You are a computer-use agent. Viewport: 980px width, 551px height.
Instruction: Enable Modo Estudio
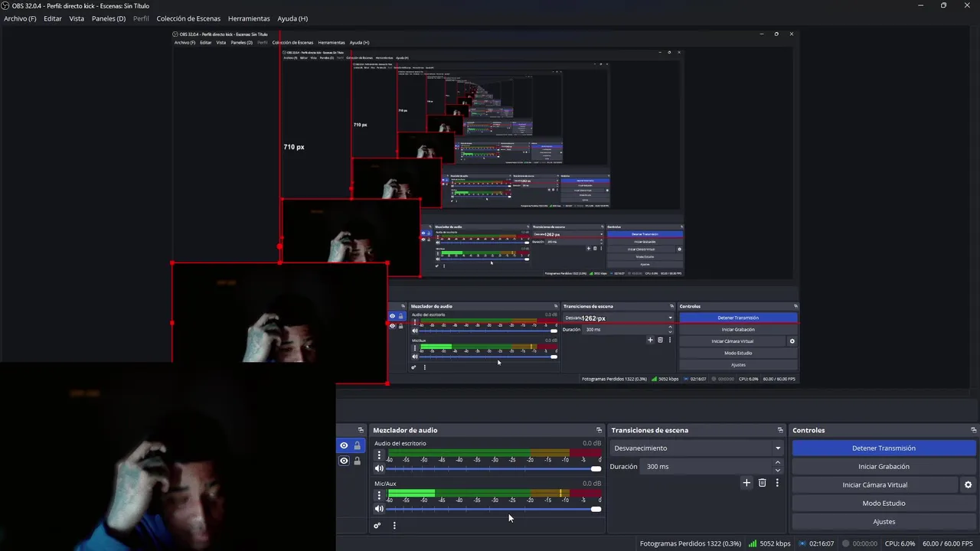click(884, 504)
